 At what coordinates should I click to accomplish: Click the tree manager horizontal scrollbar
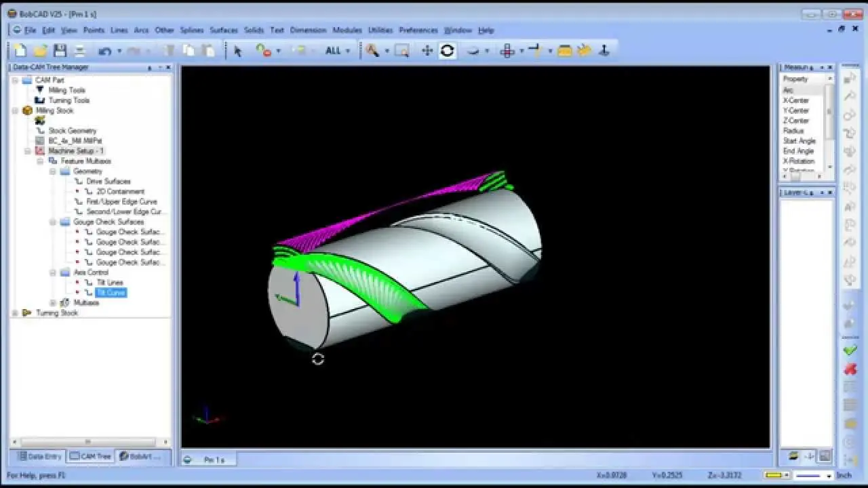click(89, 442)
